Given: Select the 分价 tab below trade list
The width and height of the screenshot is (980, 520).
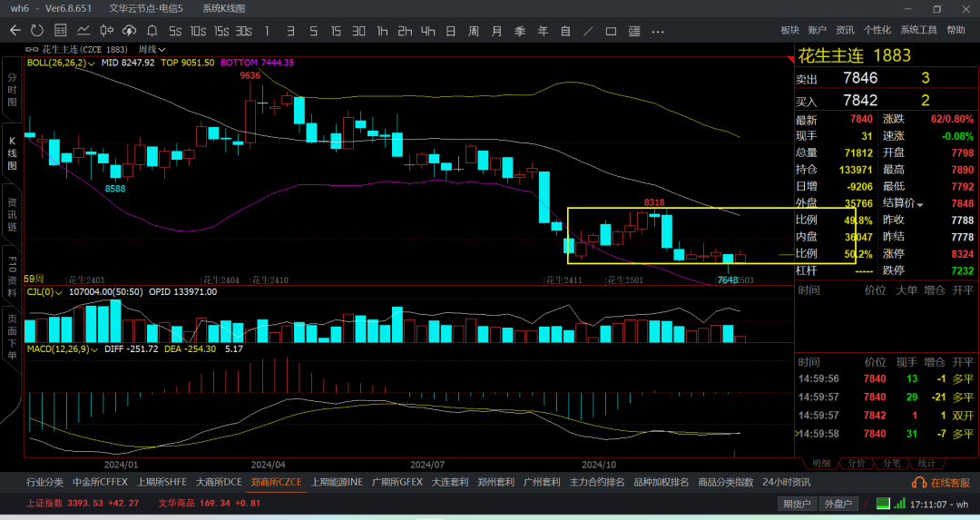Looking at the screenshot, I should pyautogui.click(x=856, y=463).
